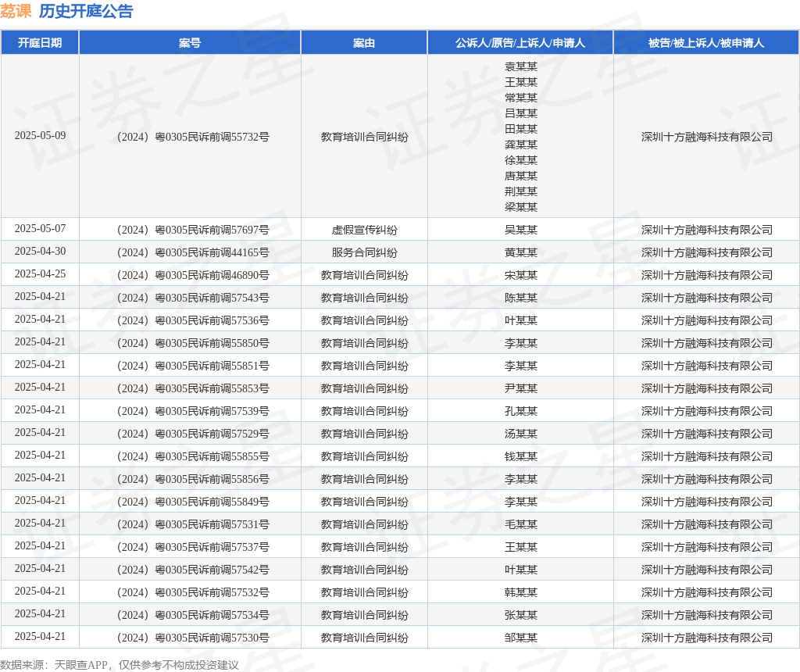The width and height of the screenshot is (800, 672).
Task: Click plaintiff name 田某某
Action: point(520,129)
